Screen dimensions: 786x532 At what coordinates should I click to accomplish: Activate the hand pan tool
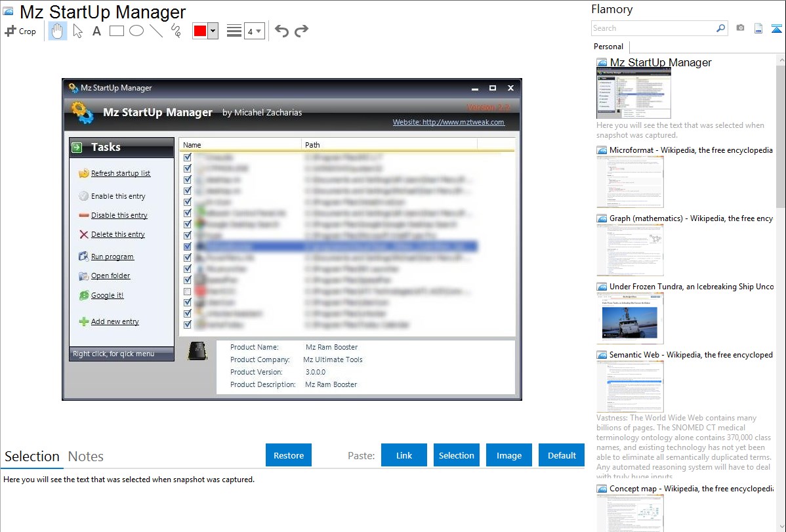(58, 31)
